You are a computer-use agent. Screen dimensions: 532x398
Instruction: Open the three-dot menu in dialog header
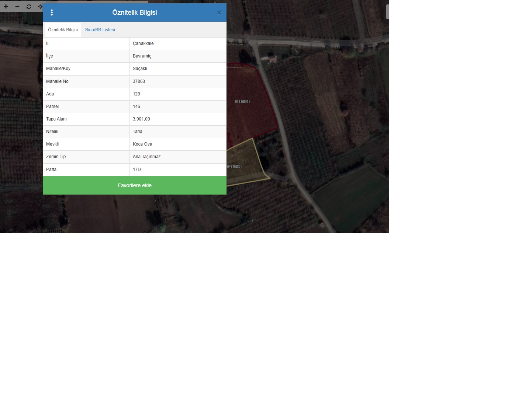tap(52, 13)
